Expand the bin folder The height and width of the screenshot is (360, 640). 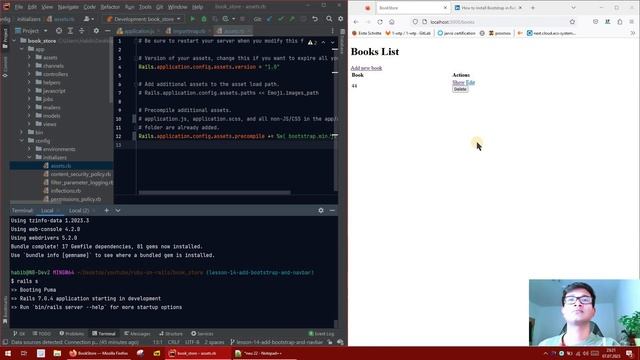(x=22, y=132)
